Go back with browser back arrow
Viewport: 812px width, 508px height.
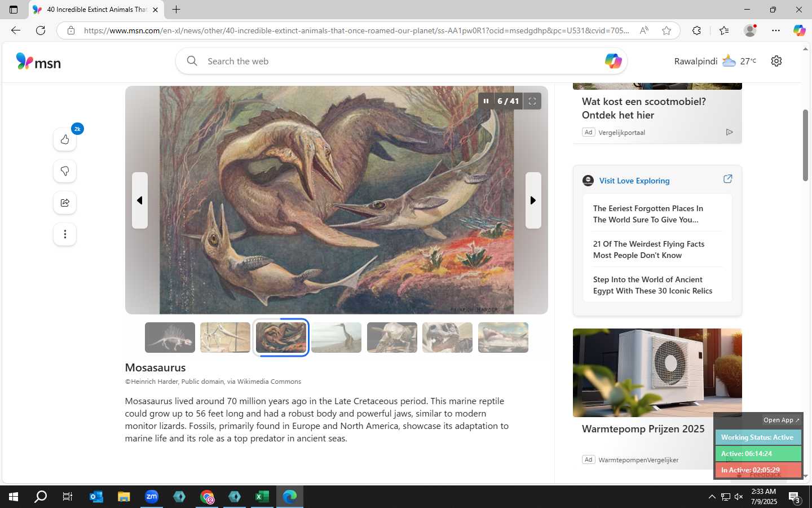[16, 30]
